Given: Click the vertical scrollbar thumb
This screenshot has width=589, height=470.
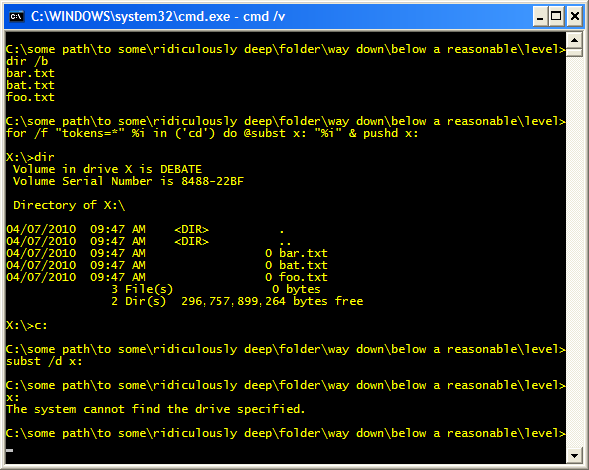Looking at the screenshot, I should 574,52.
